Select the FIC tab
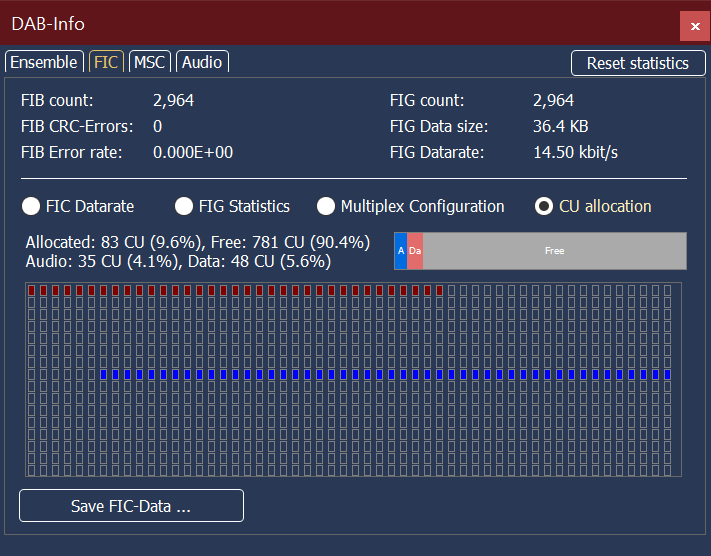This screenshot has height=556, width=711. (106, 62)
